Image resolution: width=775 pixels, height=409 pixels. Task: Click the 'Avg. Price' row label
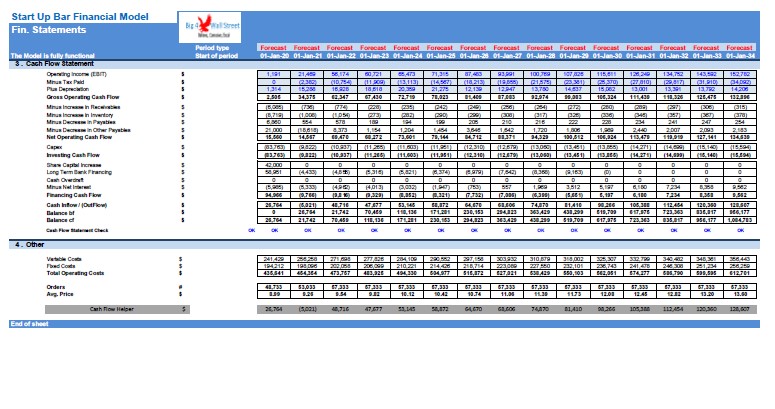[60, 294]
